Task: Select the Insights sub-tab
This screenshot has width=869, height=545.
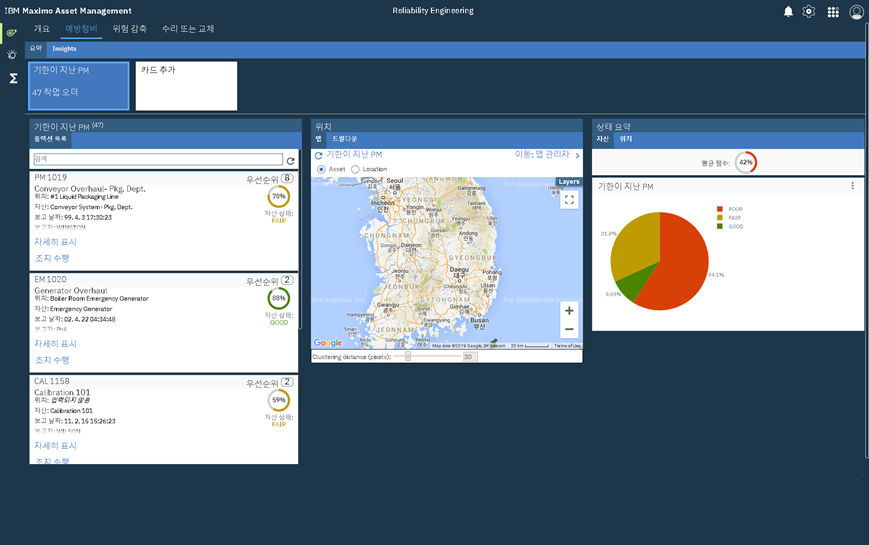Action: point(64,49)
